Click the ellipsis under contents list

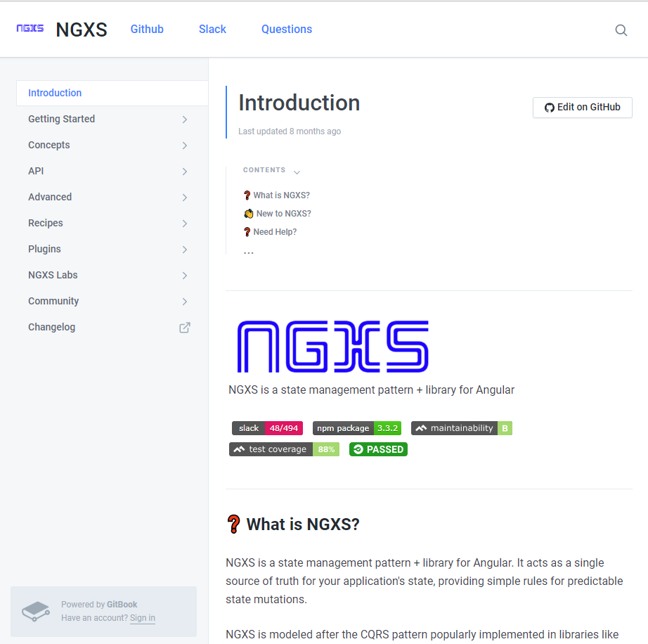[248, 252]
